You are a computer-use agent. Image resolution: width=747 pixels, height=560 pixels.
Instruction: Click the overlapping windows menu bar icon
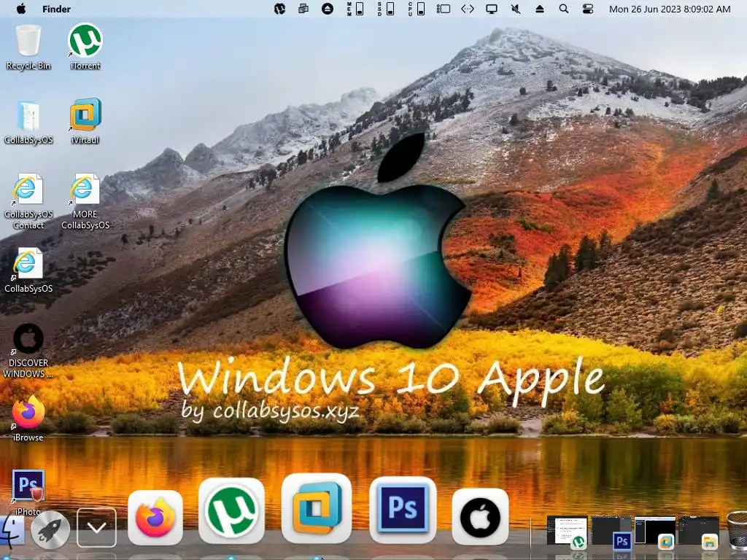tap(303, 9)
